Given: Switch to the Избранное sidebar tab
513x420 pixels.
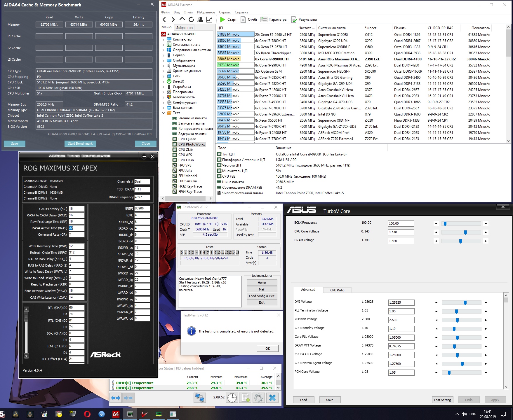Looking at the screenshot, I should [x=184, y=28].
